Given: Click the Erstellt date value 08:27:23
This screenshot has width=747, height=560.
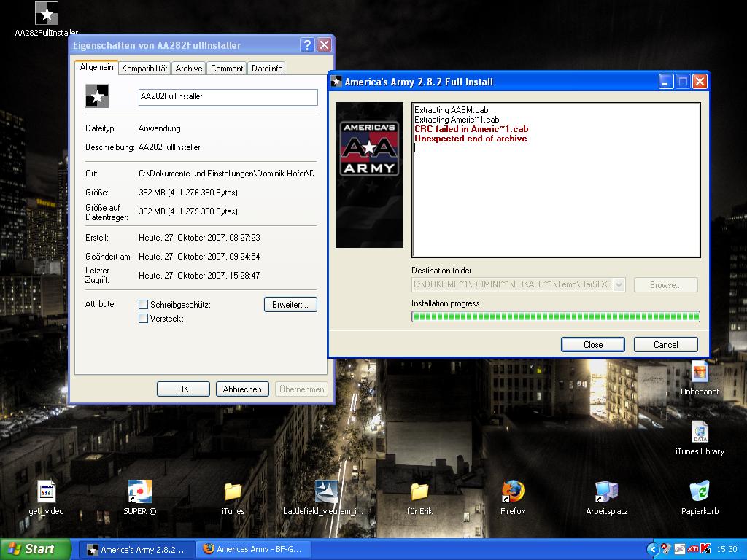Looking at the screenshot, I should click(200, 238).
